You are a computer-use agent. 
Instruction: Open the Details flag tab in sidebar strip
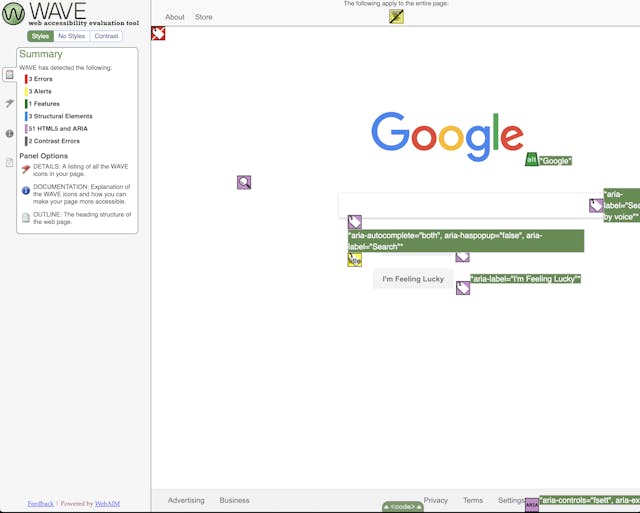9,103
